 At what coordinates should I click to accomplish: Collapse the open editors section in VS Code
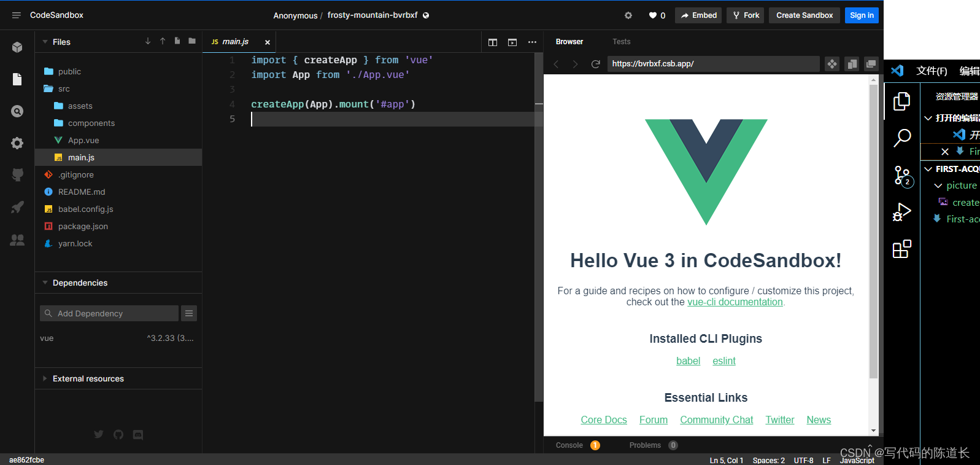coord(928,118)
